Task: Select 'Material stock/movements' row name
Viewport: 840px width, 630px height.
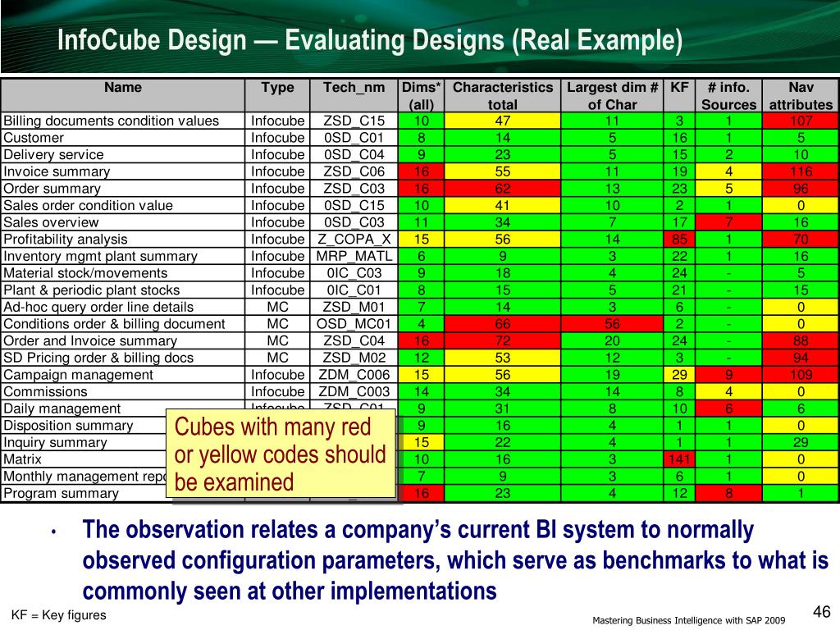Action: tap(85, 273)
